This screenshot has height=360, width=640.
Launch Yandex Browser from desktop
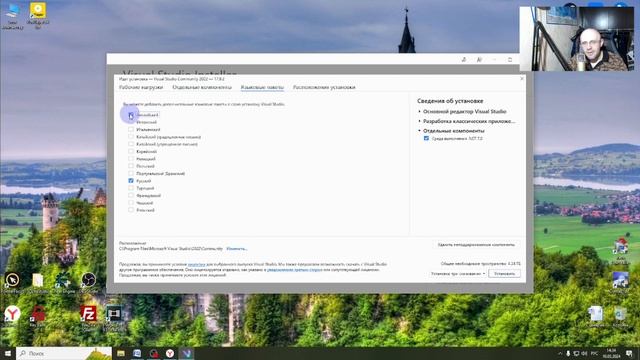(x=12, y=316)
